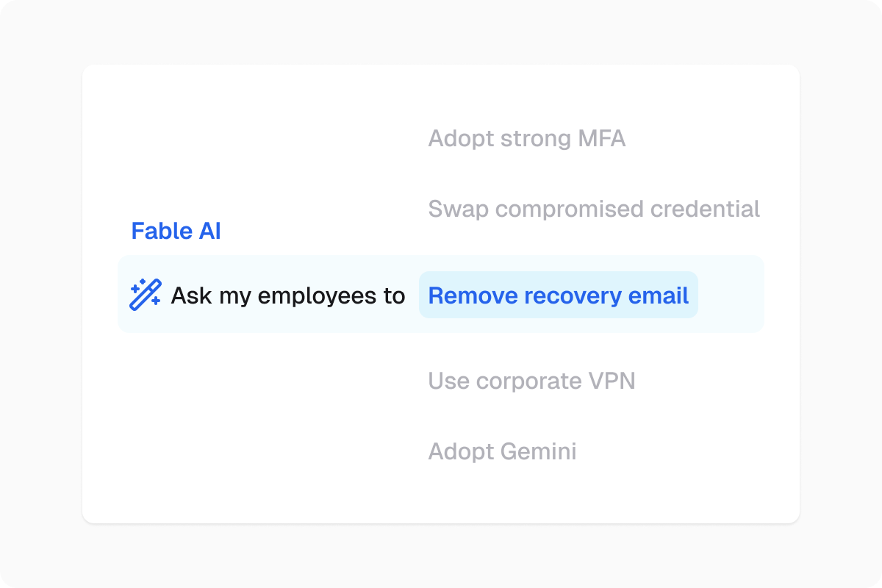Select the Use corporate VPN suggestion
882x588 pixels.
pyautogui.click(x=531, y=381)
